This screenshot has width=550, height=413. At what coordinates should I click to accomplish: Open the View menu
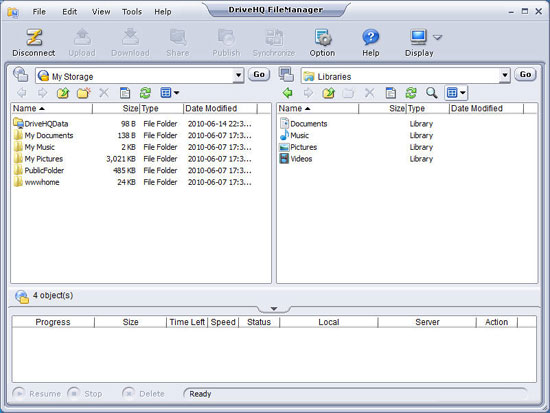[101, 12]
